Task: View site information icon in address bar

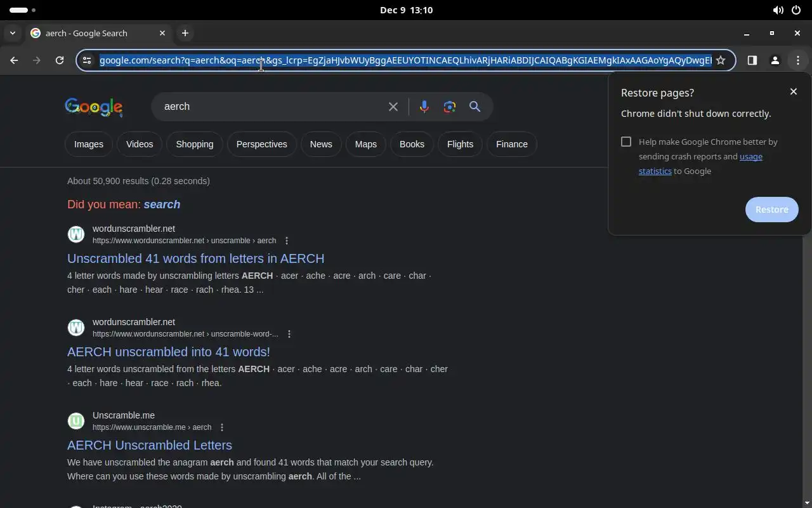Action: click(88, 60)
